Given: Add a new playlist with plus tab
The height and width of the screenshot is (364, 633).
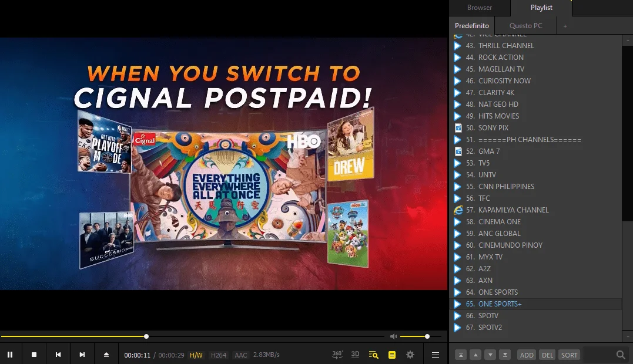Looking at the screenshot, I should 565,26.
